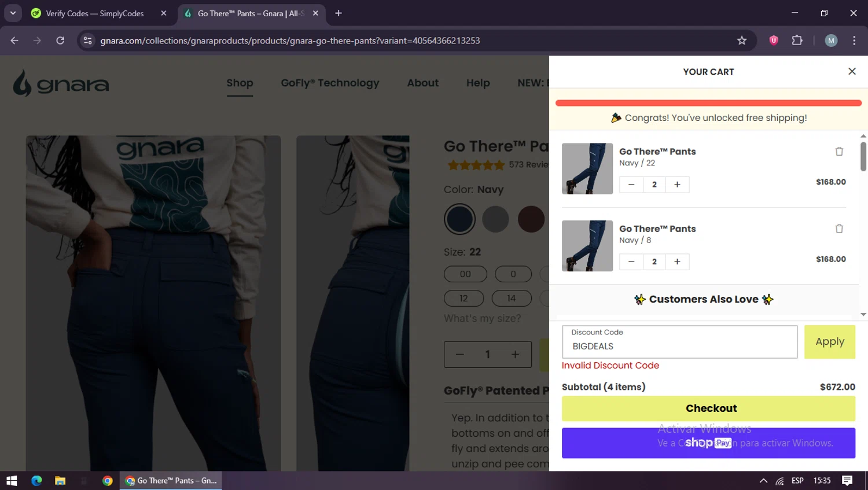Open the Navy / 8 pants thumbnail in cart
This screenshot has width=868, height=490.
(587, 246)
